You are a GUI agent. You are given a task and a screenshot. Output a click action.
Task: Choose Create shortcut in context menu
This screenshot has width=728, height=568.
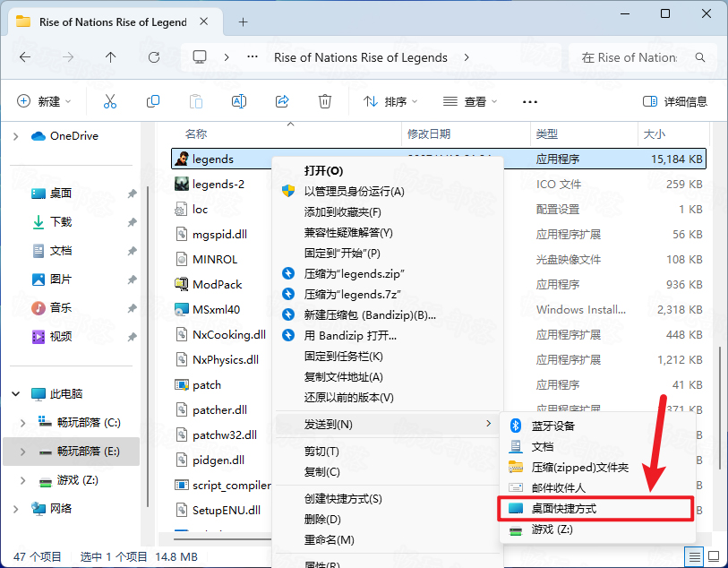(343, 499)
